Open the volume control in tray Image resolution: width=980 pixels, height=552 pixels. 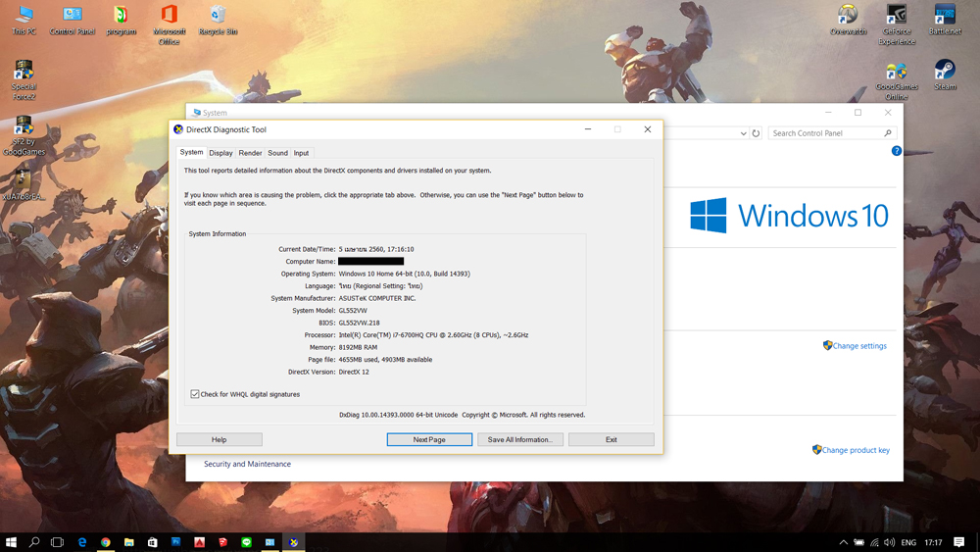[x=890, y=542]
